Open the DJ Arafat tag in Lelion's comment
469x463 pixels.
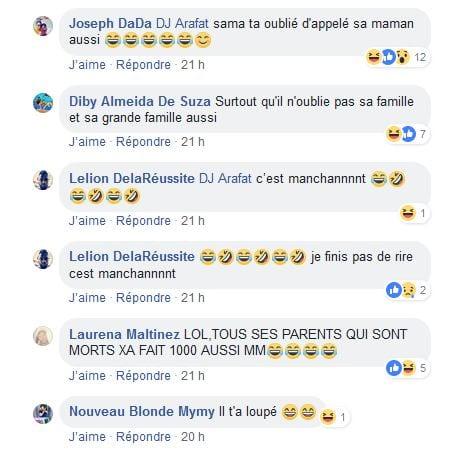click(x=225, y=179)
